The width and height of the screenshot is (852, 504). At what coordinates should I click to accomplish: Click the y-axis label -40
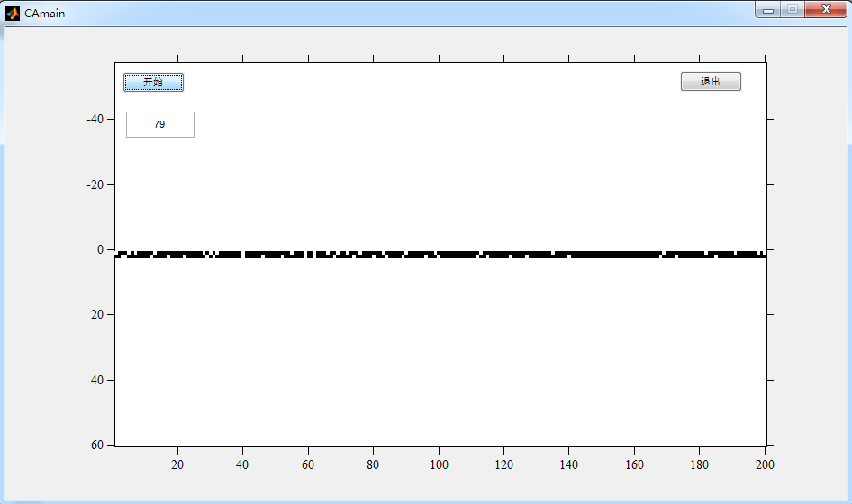[95, 119]
